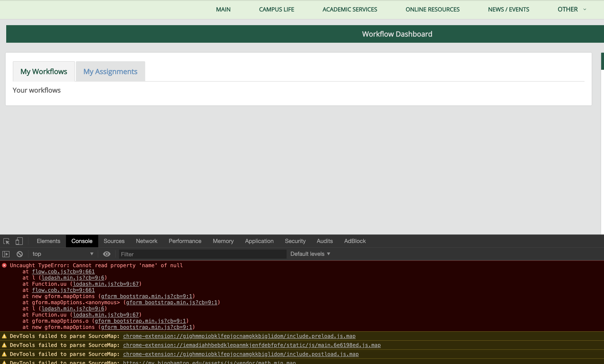Expand the OTHER navigation menu

click(x=571, y=9)
